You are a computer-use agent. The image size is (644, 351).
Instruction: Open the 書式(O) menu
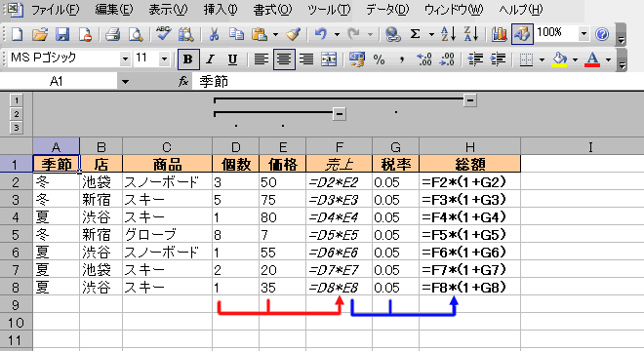[272, 10]
